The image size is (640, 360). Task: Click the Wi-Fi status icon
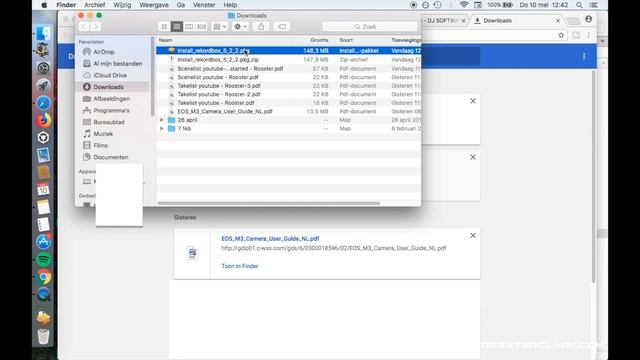click(x=464, y=5)
